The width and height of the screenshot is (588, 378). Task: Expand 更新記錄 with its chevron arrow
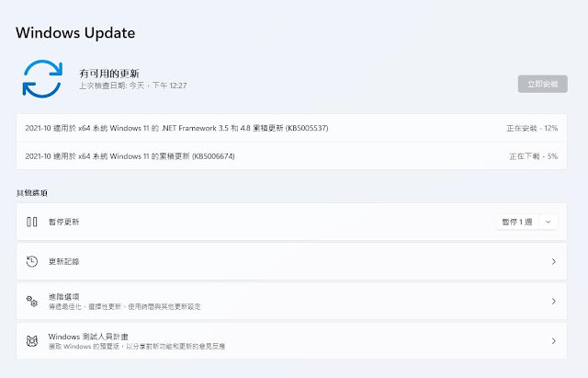point(553,261)
